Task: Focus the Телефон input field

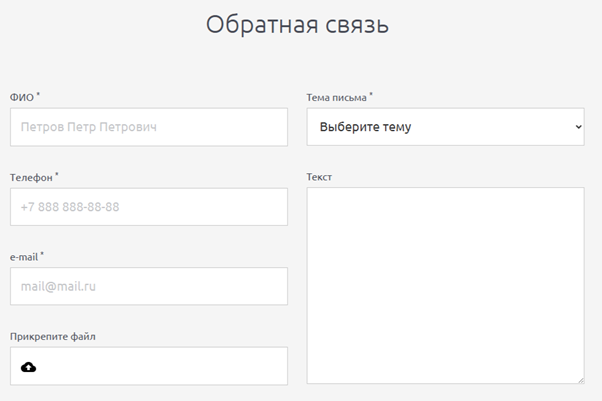Action: tap(149, 207)
